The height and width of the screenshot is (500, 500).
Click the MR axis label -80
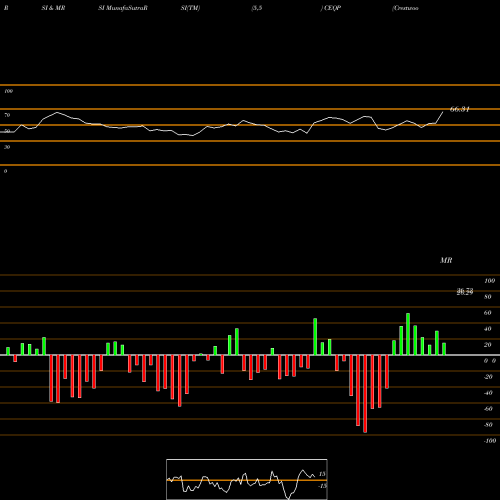pyautogui.click(x=488, y=425)
